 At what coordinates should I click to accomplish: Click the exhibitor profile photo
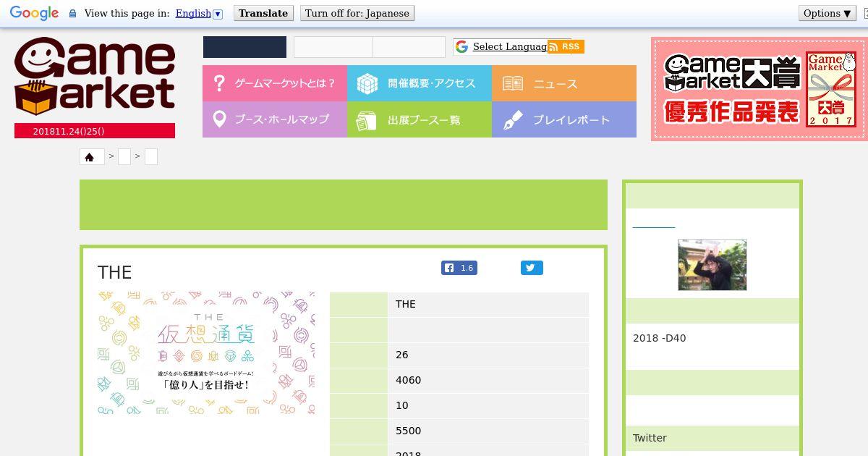[x=712, y=265]
